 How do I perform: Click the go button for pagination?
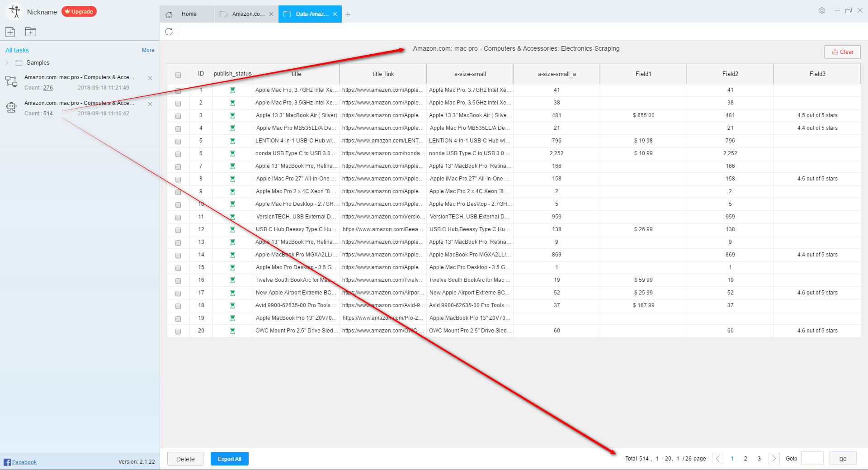tap(843, 459)
